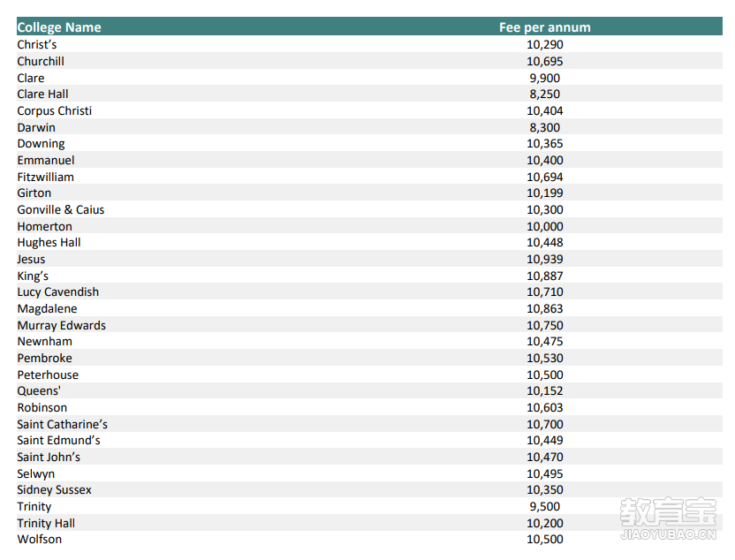Click the Fee per annum header
This screenshot has height=560, width=735.
545,27
